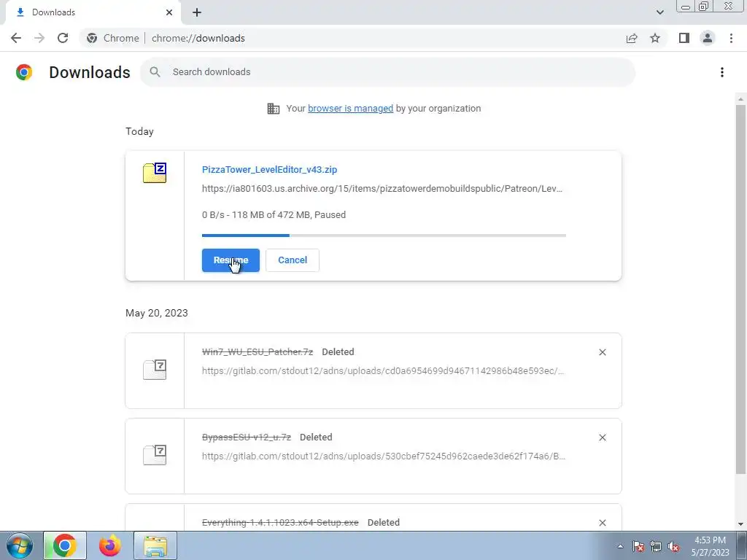
Task: Open the Downloads page more actions menu
Action: tap(722, 72)
